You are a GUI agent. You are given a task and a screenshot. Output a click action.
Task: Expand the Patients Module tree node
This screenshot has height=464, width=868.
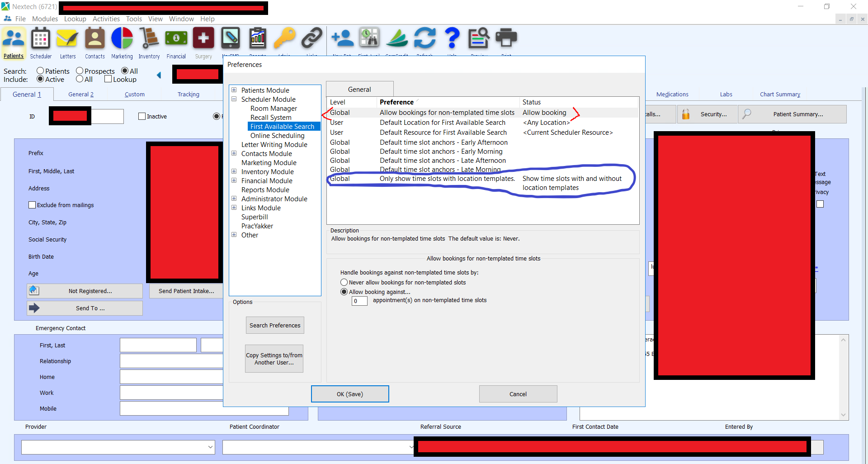pyautogui.click(x=234, y=90)
